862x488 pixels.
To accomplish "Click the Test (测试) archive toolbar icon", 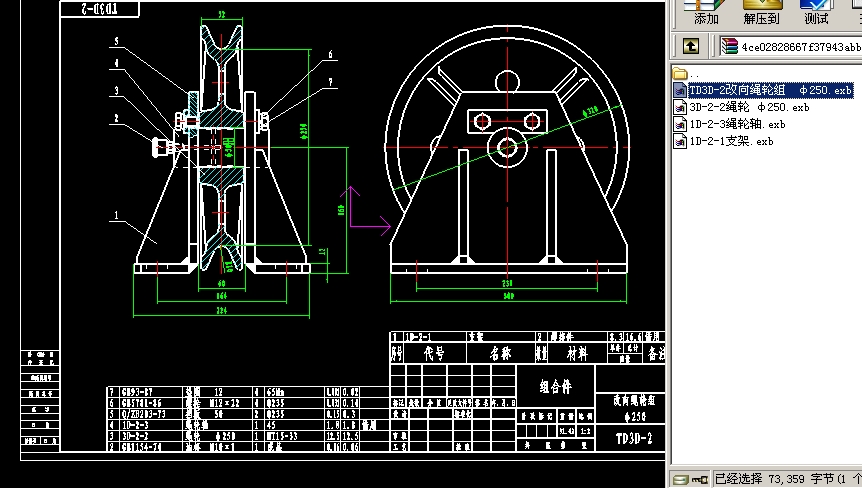I will (x=816, y=12).
